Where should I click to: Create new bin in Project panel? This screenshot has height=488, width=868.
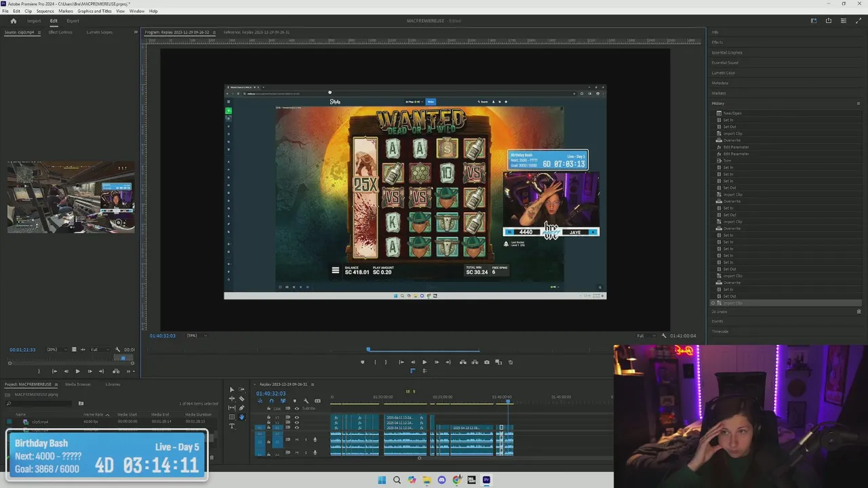click(81, 403)
